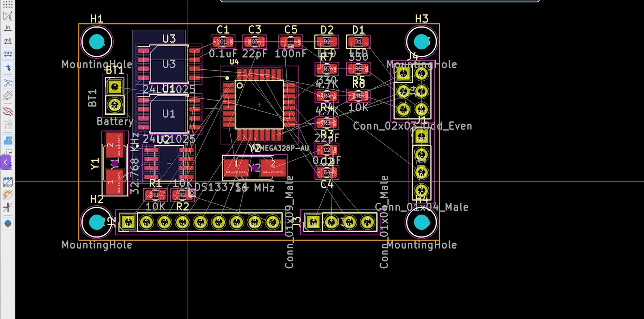This screenshot has width=644, height=319.
Task: Click mounting hole H4 at bottom right
Action: tap(421, 222)
